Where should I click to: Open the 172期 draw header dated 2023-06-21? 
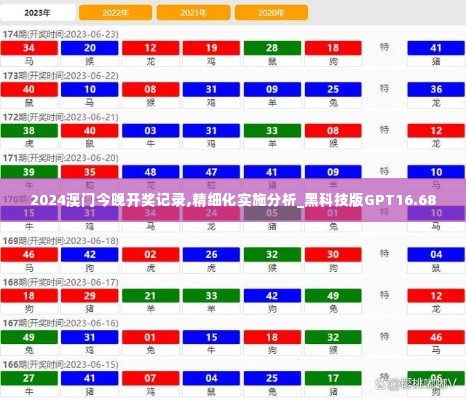(61, 117)
